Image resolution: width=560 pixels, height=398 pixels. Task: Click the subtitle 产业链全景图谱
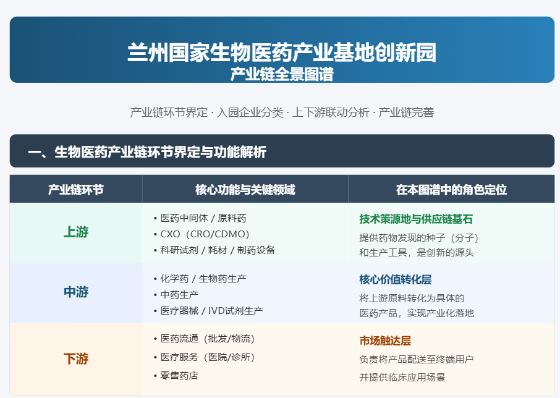click(x=282, y=74)
